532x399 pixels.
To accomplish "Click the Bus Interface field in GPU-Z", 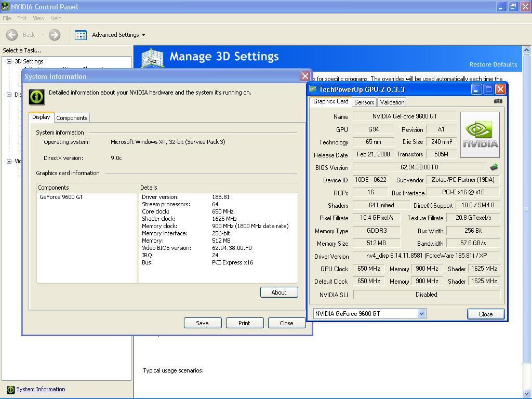I will coord(463,192).
